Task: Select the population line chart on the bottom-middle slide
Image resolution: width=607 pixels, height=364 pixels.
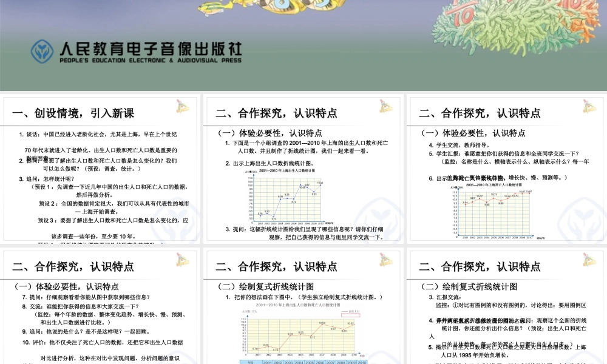Action: [x=303, y=331]
